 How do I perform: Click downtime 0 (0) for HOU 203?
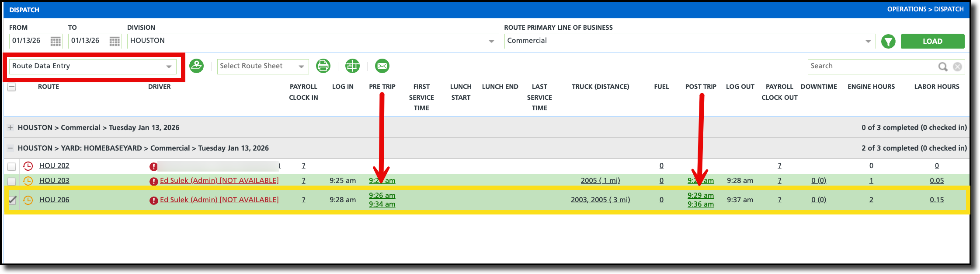click(x=819, y=180)
